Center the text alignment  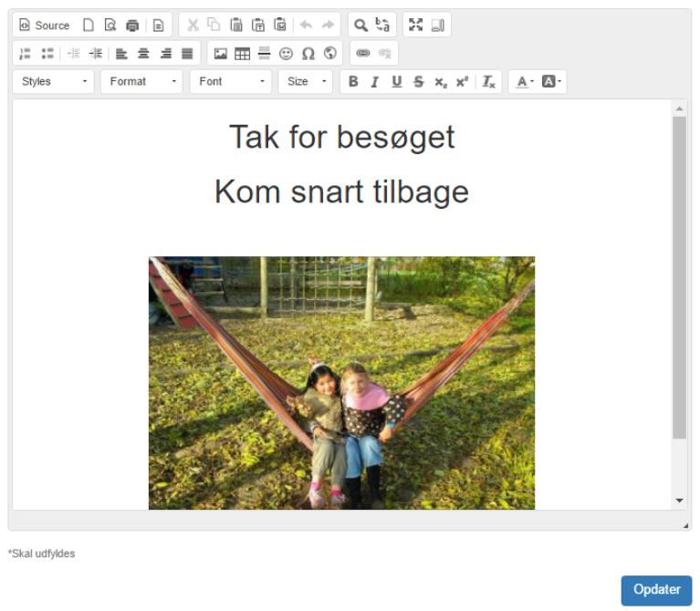coord(143,54)
